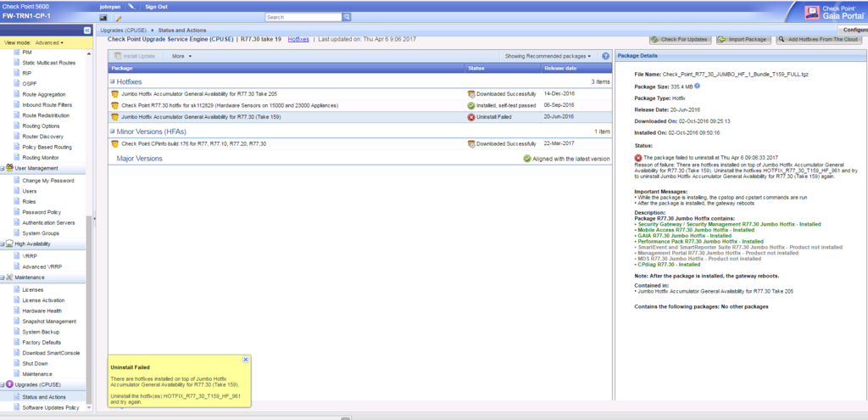Click the johnyan username in header

[111, 7]
